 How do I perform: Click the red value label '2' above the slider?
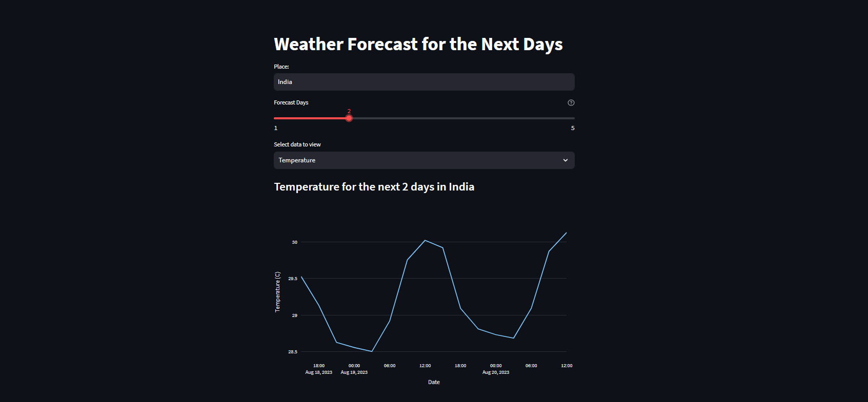coord(349,111)
